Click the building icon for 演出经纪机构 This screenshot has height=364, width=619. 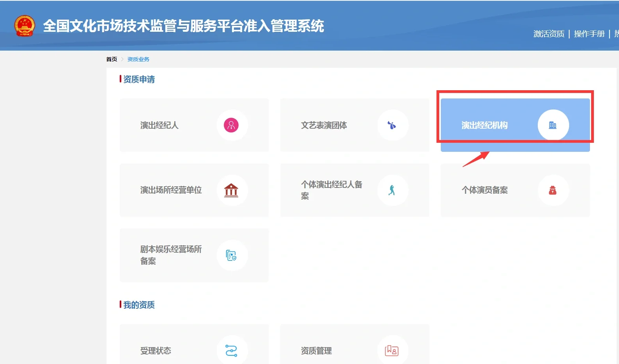pyautogui.click(x=553, y=125)
